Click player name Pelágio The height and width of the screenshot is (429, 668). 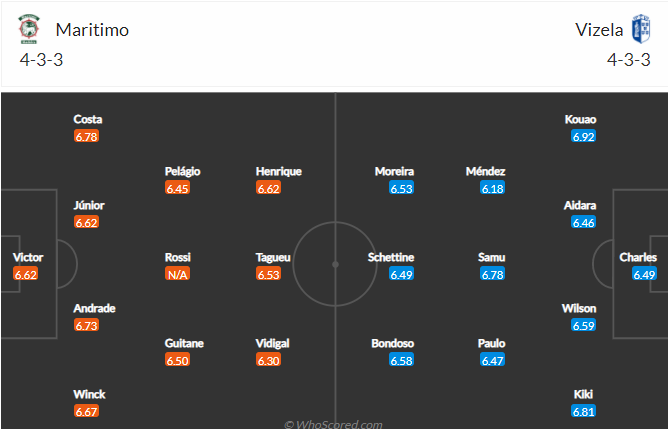(182, 171)
